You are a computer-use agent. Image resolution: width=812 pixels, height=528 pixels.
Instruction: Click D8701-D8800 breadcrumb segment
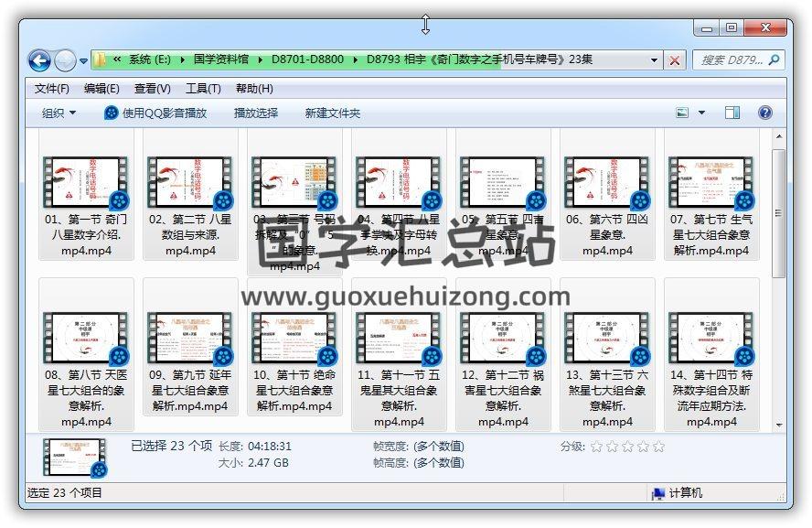[307, 59]
